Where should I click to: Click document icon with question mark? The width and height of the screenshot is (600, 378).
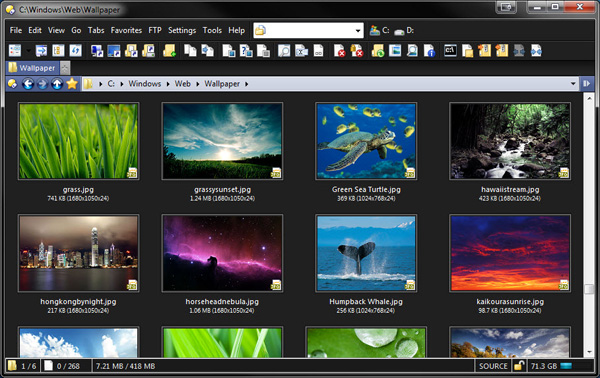pos(246,51)
